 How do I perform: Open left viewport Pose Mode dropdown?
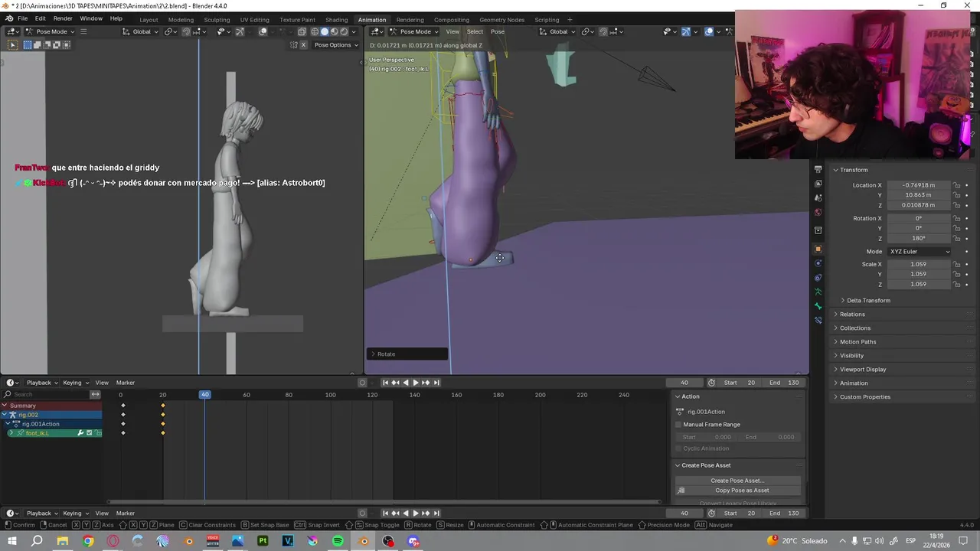click(51, 31)
